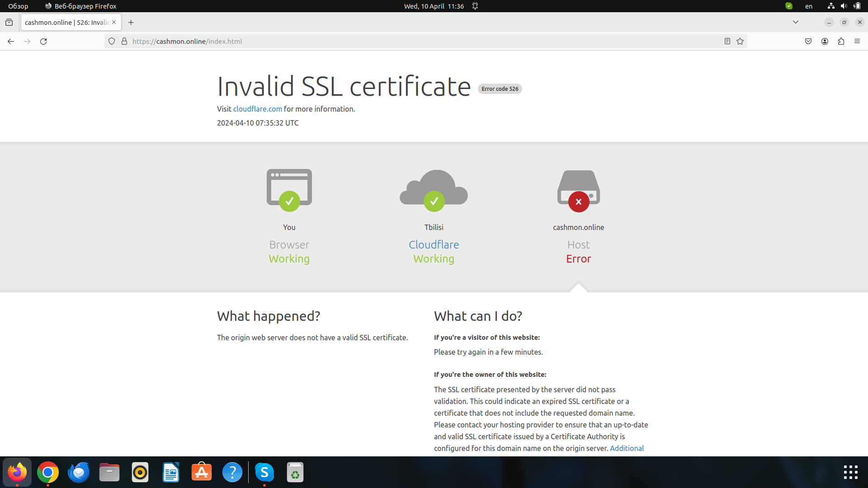Click the What can I do? heading
The image size is (868, 488).
click(478, 316)
